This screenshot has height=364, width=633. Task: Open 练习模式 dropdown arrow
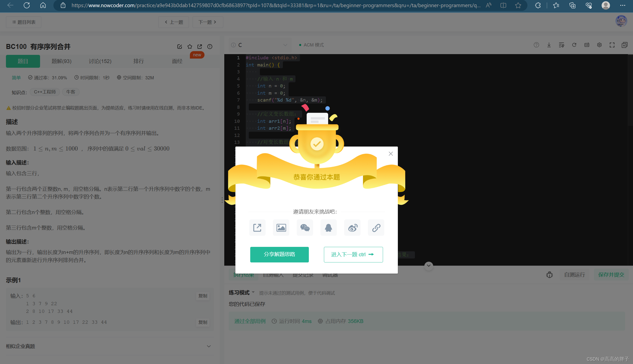tap(253, 292)
